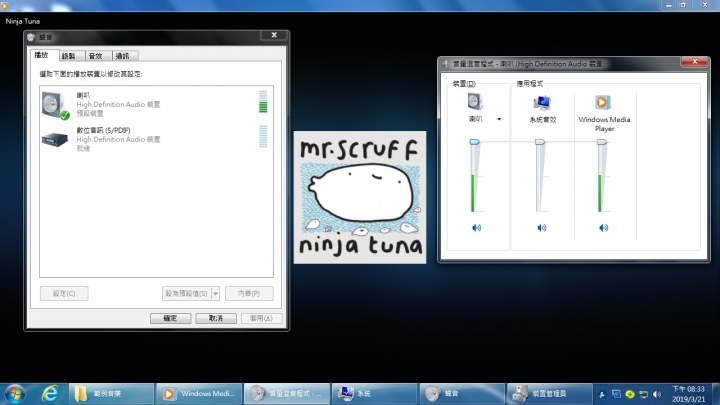Close the Volume Mixer window

(x=695, y=61)
